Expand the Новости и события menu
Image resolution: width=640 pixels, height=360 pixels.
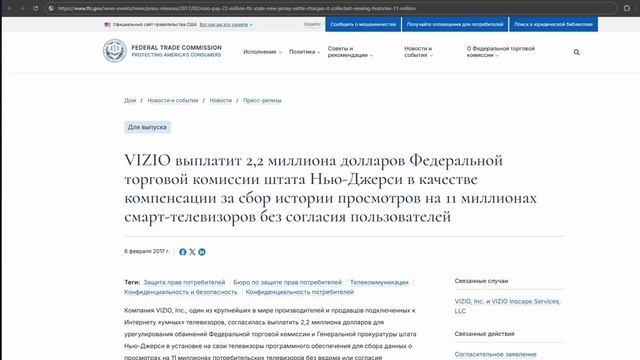tap(419, 52)
